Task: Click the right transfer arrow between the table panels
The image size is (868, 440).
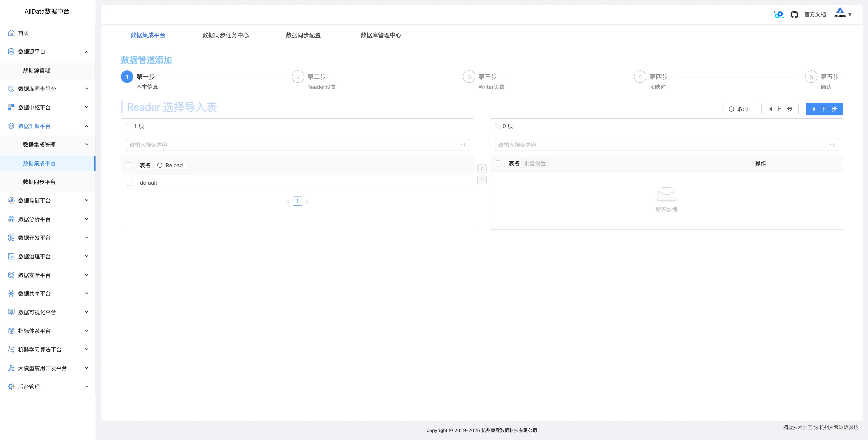Action: click(482, 179)
